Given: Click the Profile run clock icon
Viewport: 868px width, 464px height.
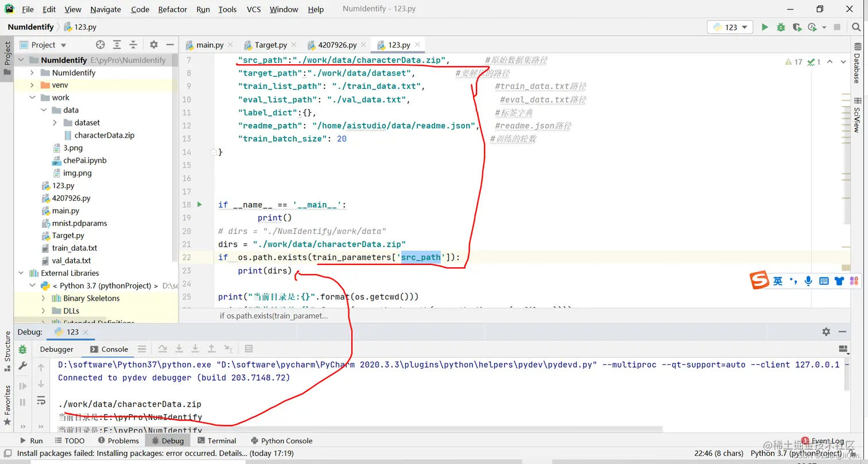Looking at the screenshot, I should [x=812, y=27].
